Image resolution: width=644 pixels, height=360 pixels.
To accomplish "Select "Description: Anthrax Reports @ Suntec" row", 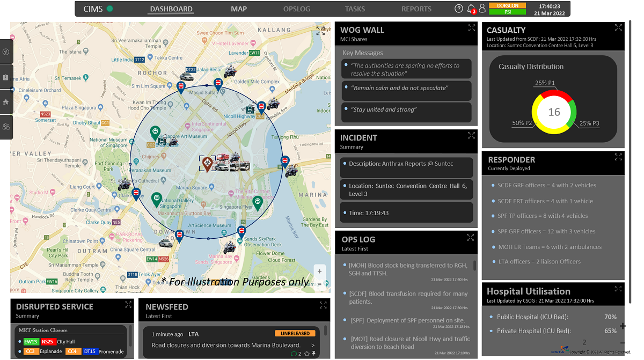I will point(407,166).
